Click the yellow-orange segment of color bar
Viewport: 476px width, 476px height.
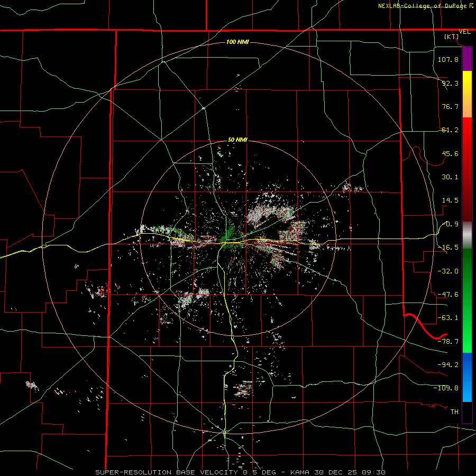click(x=467, y=94)
